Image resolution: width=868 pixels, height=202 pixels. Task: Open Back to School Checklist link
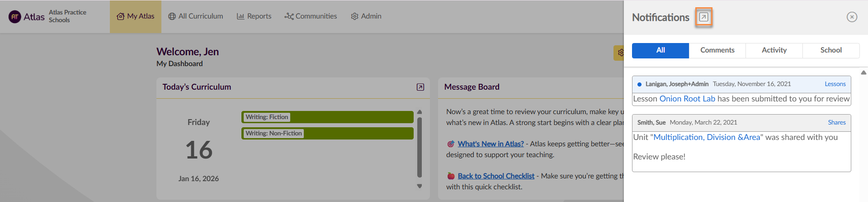[496, 176]
